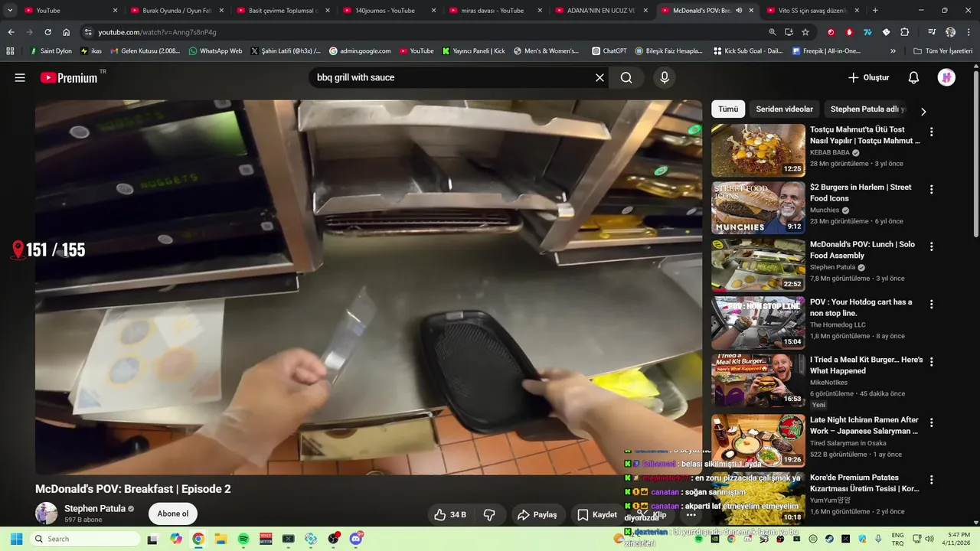Open Spotify from the taskbar
The height and width of the screenshot is (551, 980).
(243, 539)
